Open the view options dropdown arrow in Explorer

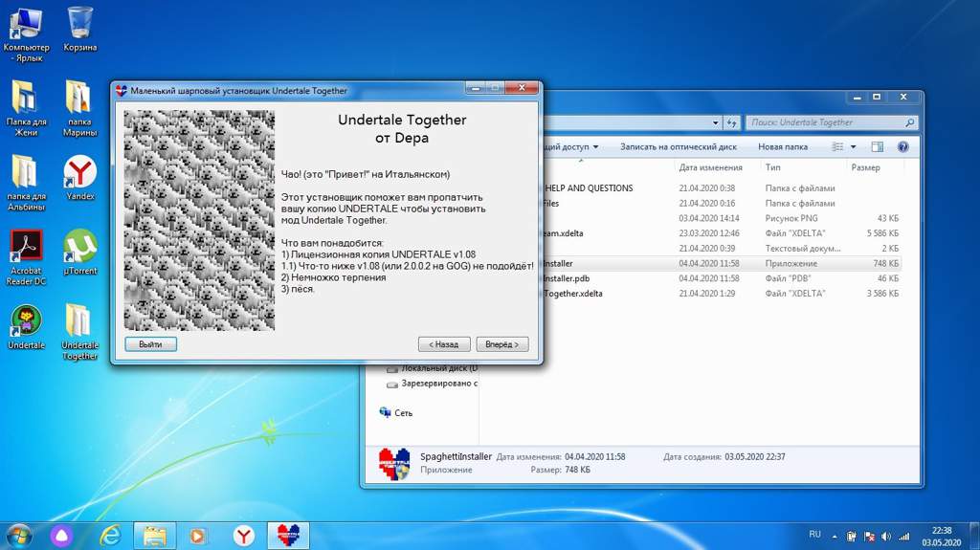853,147
